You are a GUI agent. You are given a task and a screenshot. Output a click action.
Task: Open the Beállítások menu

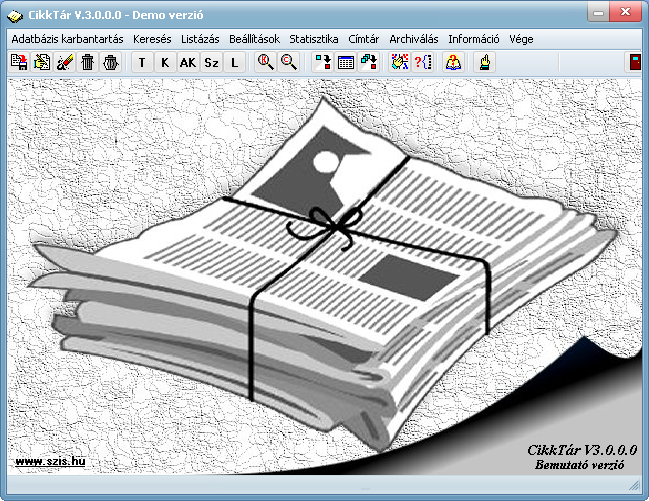[254, 39]
